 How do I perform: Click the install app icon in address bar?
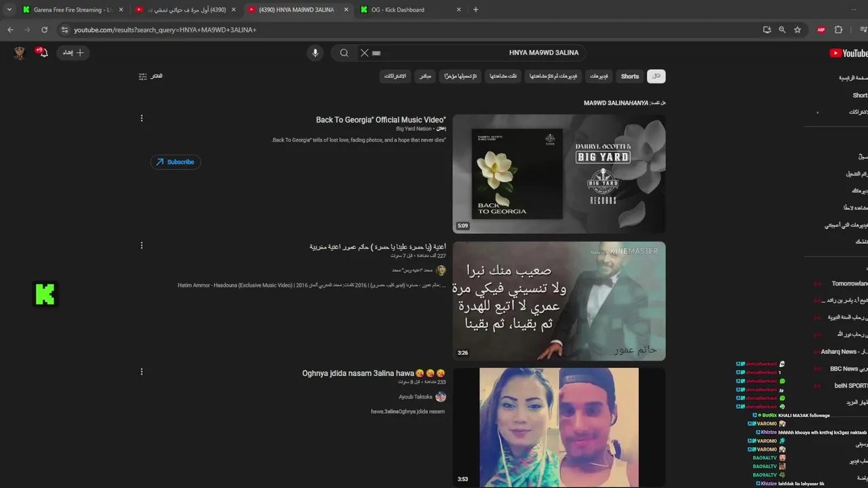point(767,30)
